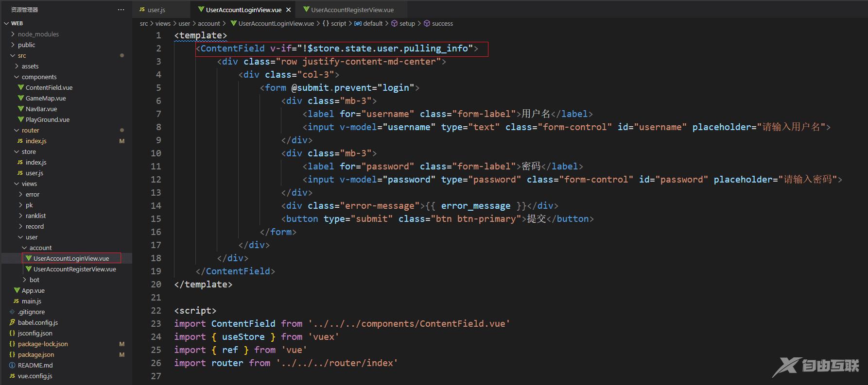Open the explorer panel more actions ellipsis
Screen dimensions: 868x385
point(121,10)
